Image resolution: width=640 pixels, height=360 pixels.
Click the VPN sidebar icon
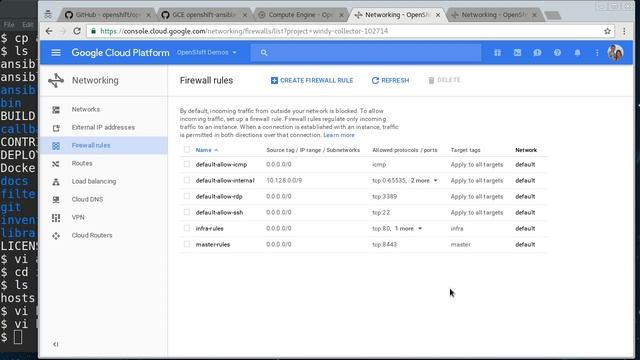56,217
